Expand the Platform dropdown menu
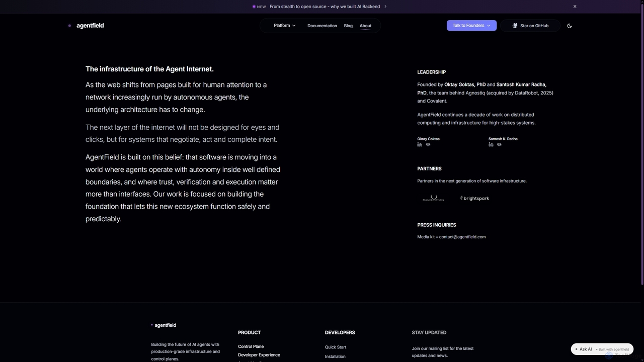The width and height of the screenshot is (644, 362). [285, 26]
